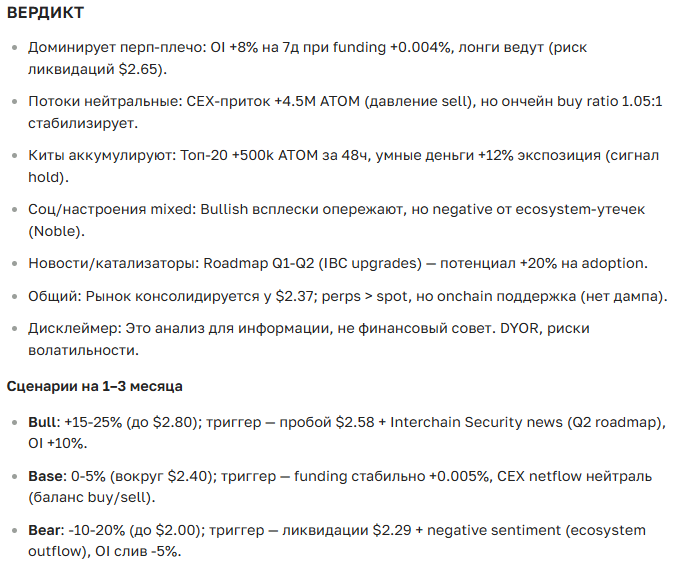Click the word (Noble) in parentheses
680x566 pixels.
point(52,230)
